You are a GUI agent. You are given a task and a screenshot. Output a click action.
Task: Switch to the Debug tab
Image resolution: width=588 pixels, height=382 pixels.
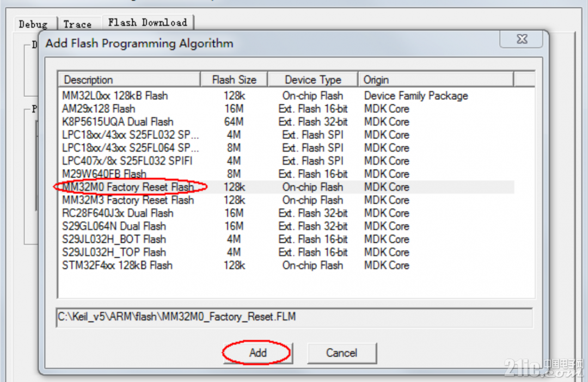(x=34, y=24)
